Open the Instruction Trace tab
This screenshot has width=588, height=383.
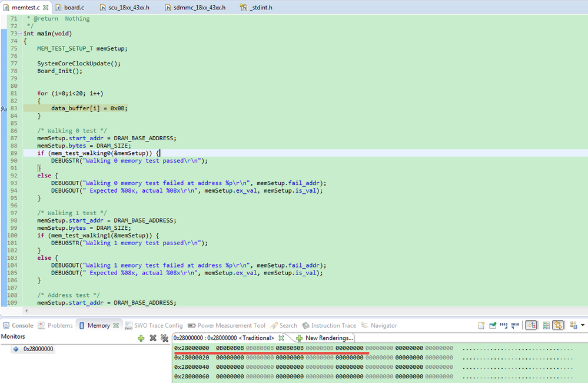(x=329, y=325)
